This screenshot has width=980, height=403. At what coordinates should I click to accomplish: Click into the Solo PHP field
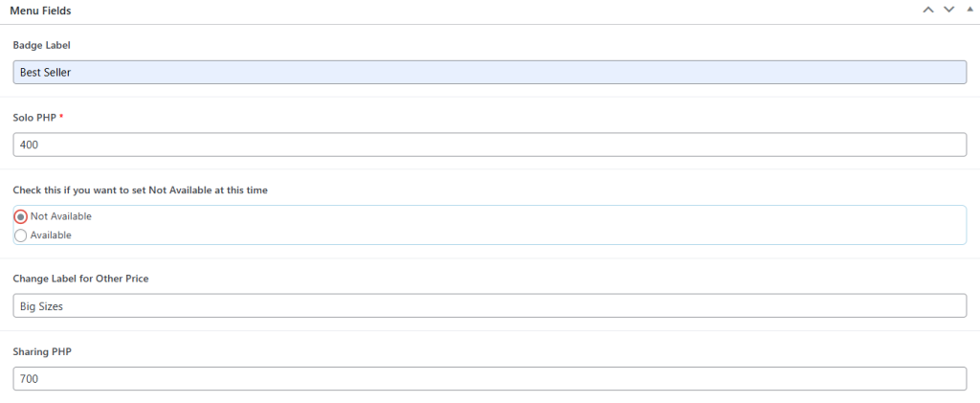(490, 145)
